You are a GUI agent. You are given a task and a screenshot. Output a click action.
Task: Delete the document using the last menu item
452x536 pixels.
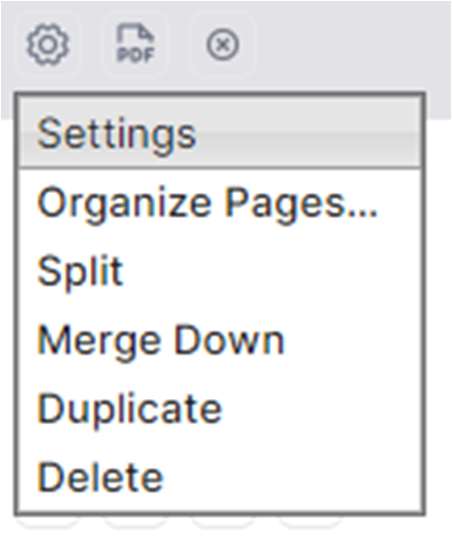[219, 477]
